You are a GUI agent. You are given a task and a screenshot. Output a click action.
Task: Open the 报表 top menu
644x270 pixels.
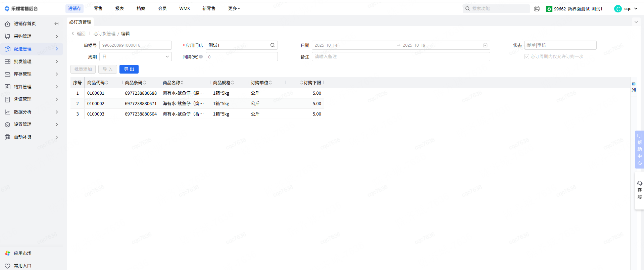point(119,9)
